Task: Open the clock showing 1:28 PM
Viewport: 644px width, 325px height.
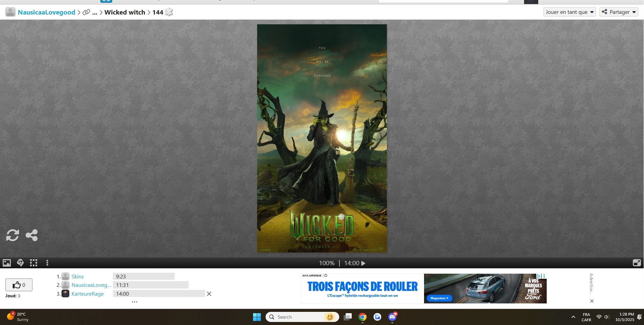Action: click(625, 317)
